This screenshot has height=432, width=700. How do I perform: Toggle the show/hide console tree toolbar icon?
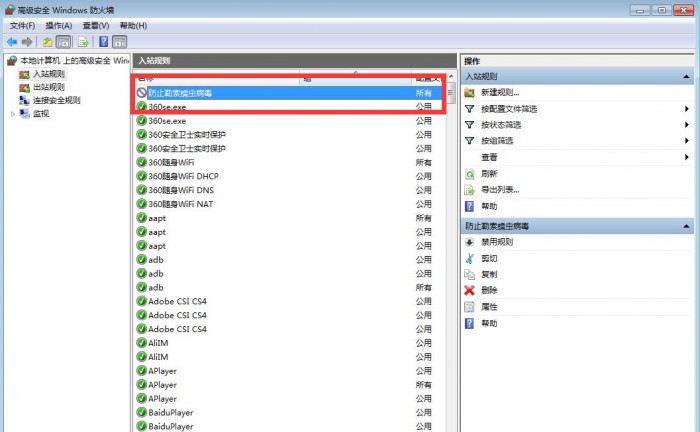pyautogui.click(x=63, y=42)
